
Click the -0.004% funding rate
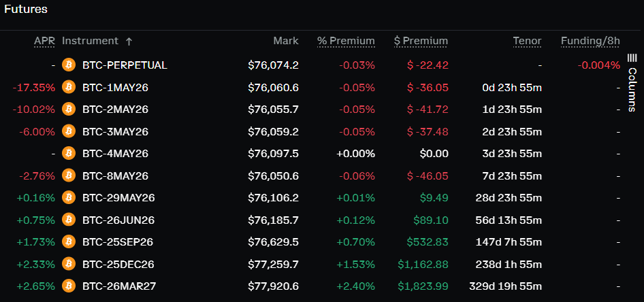(599, 65)
